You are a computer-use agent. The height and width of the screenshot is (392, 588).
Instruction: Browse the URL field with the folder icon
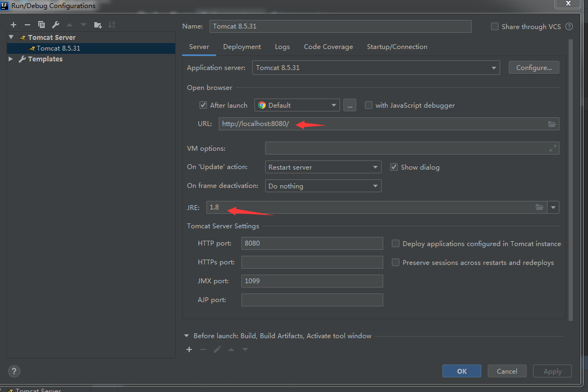click(x=552, y=124)
